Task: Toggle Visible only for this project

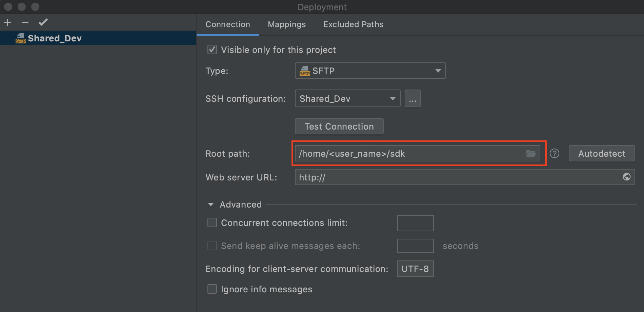Action: [x=212, y=50]
